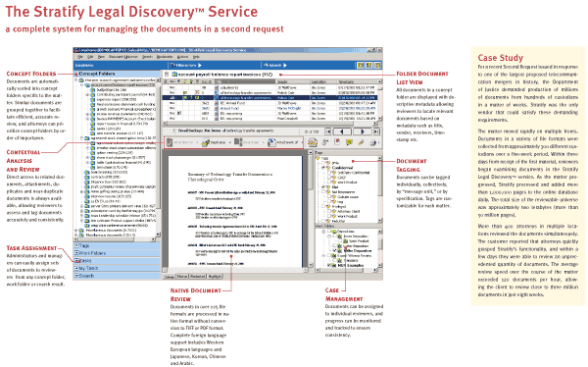Jump to first document in navigator
The height and width of the screenshot is (367, 588).
(x=328, y=131)
